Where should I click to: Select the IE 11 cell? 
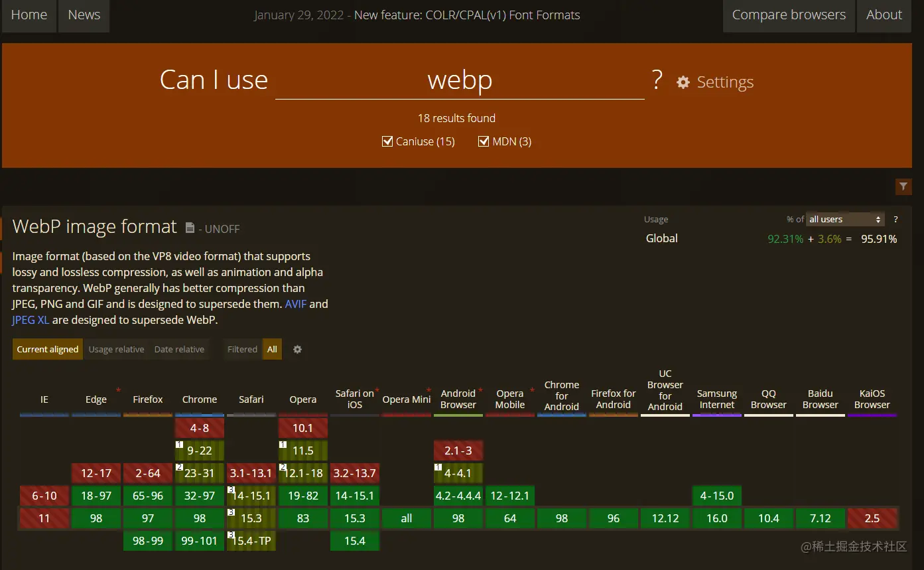[x=44, y=518]
